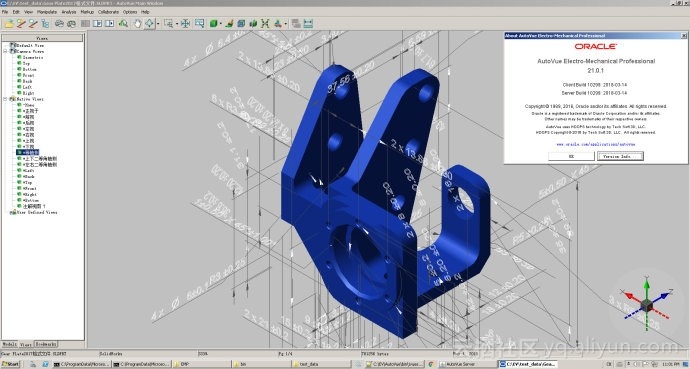Select the Top camera view

click(x=26, y=63)
